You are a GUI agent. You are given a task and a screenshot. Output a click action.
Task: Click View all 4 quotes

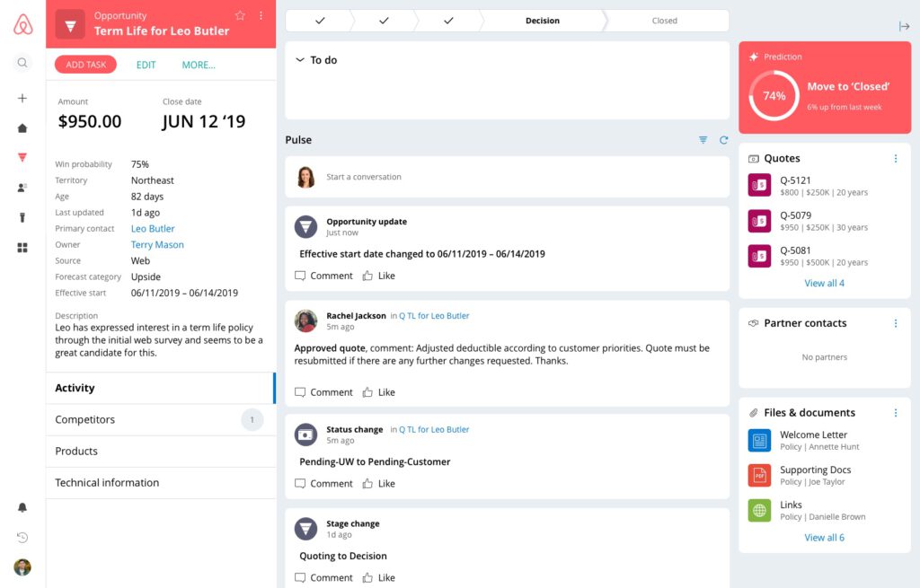point(825,283)
